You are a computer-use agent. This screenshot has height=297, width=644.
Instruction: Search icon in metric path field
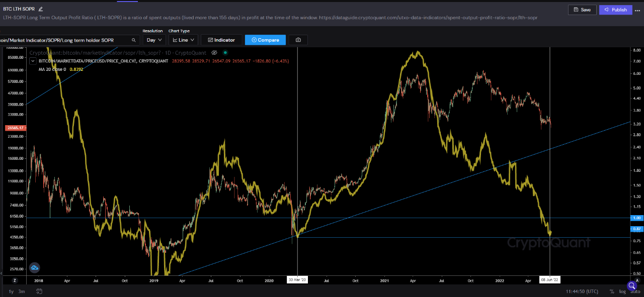click(x=134, y=40)
